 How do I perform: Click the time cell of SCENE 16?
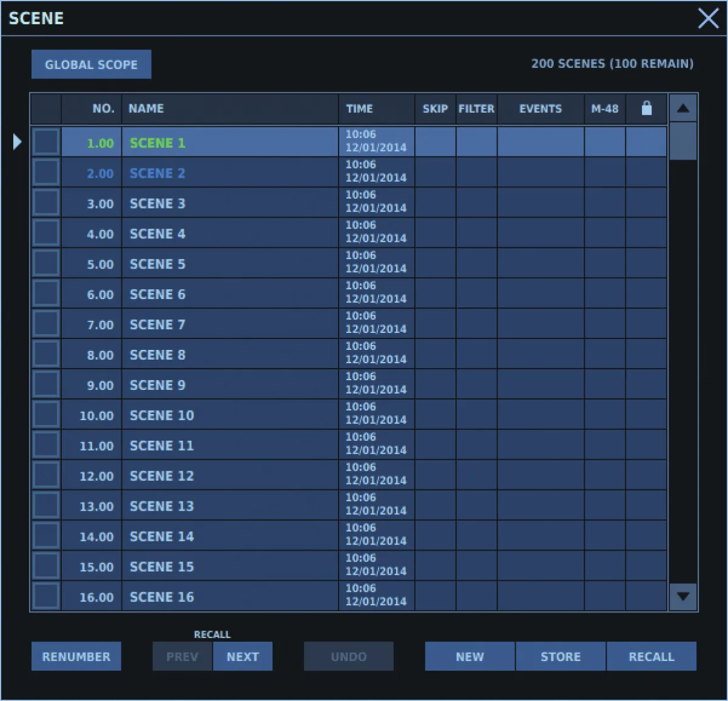click(x=377, y=596)
